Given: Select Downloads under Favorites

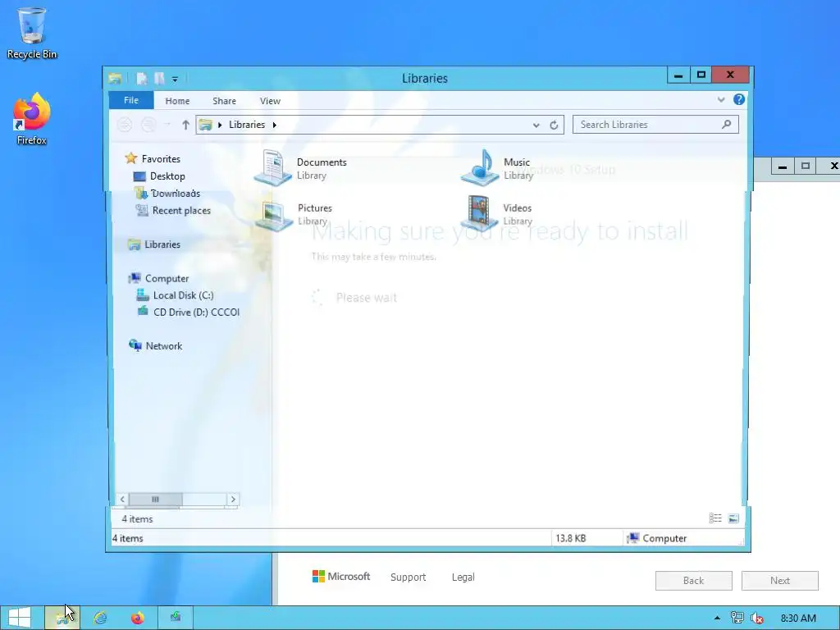Looking at the screenshot, I should [167, 194].
